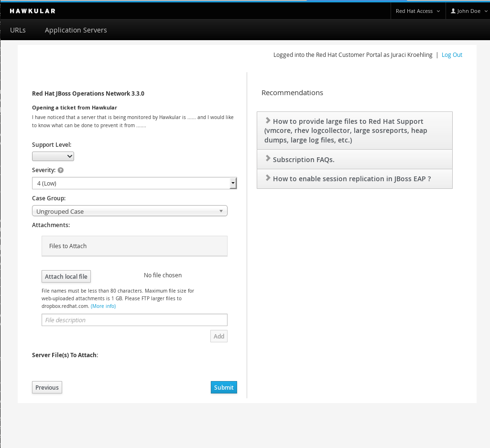The image size is (490, 448).
Task: Click the Add attachment button
Action: coord(219,336)
